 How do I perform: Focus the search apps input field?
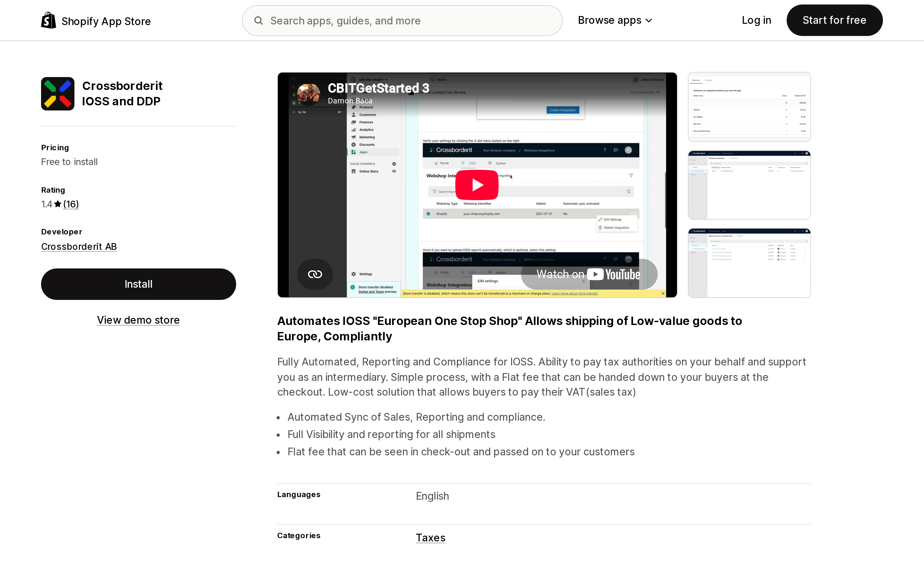pos(402,21)
